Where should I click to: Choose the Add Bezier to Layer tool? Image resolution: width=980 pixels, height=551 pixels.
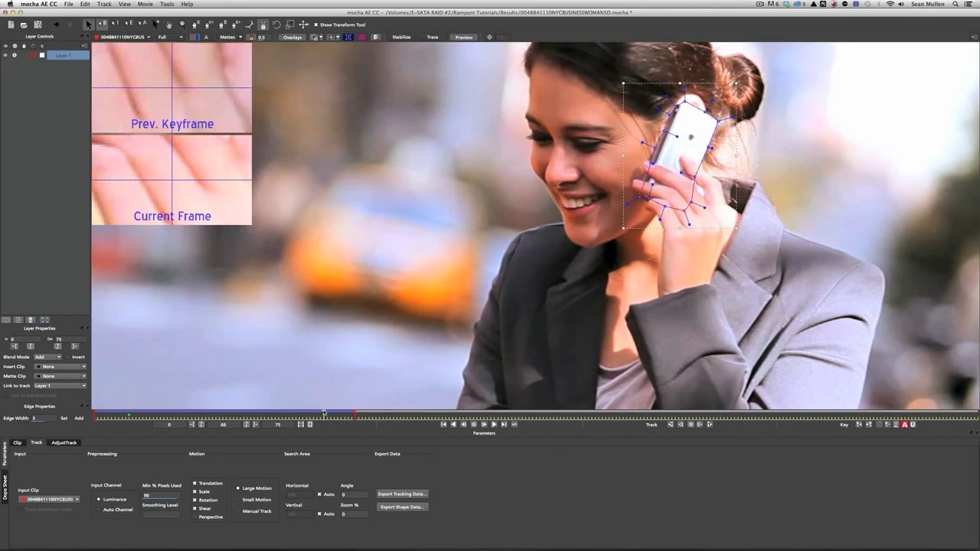pos(236,24)
